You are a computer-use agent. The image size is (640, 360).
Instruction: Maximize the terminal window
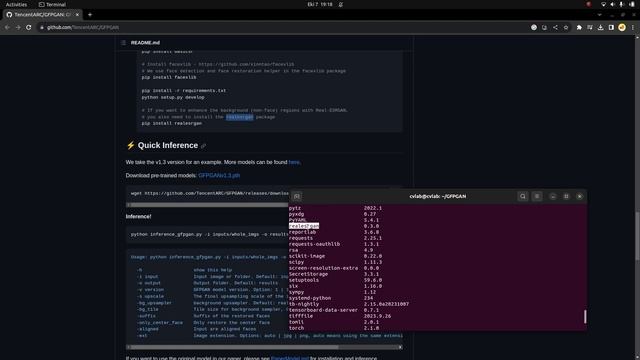click(566, 196)
